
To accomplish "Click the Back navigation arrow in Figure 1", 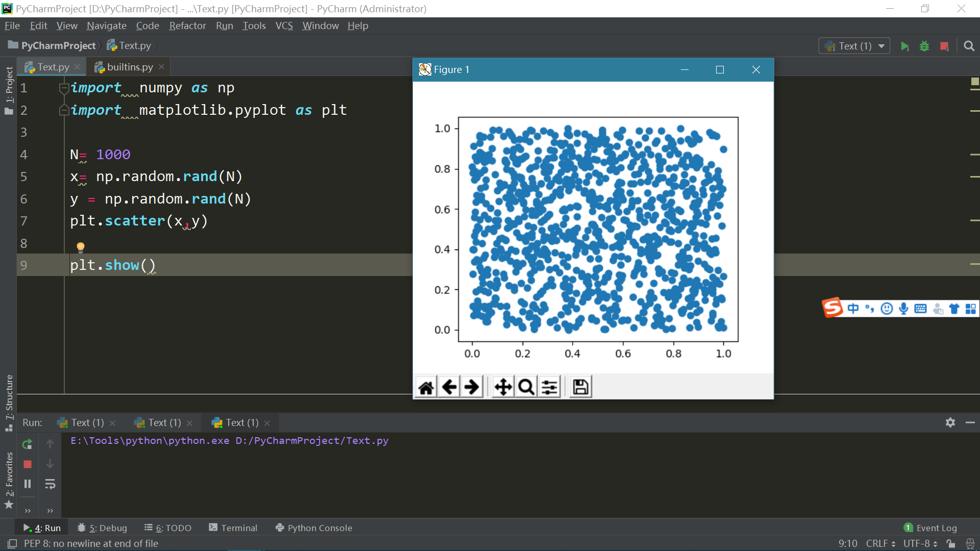I will tap(449, 386).
